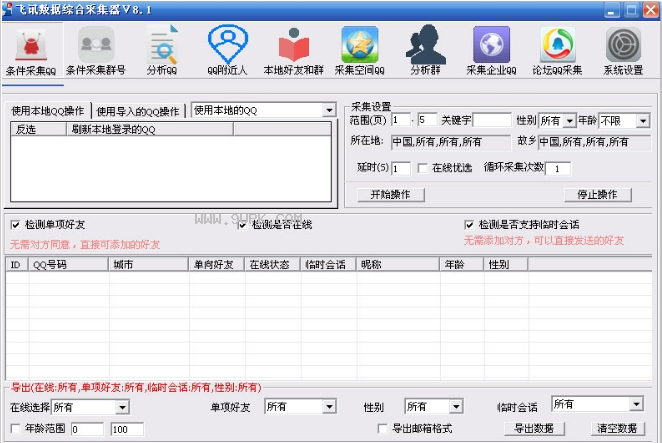Click the minimum age field showing 0
This screenshot has width=662, height=443.
87,429
